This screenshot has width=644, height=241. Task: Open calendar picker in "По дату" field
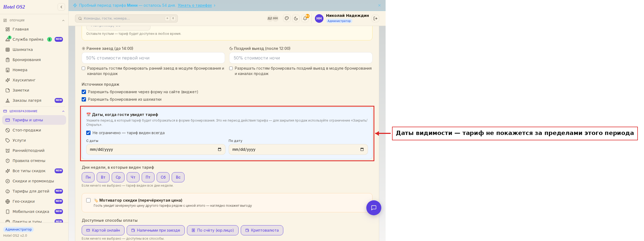pyautogui.click(x=362, y=149)
